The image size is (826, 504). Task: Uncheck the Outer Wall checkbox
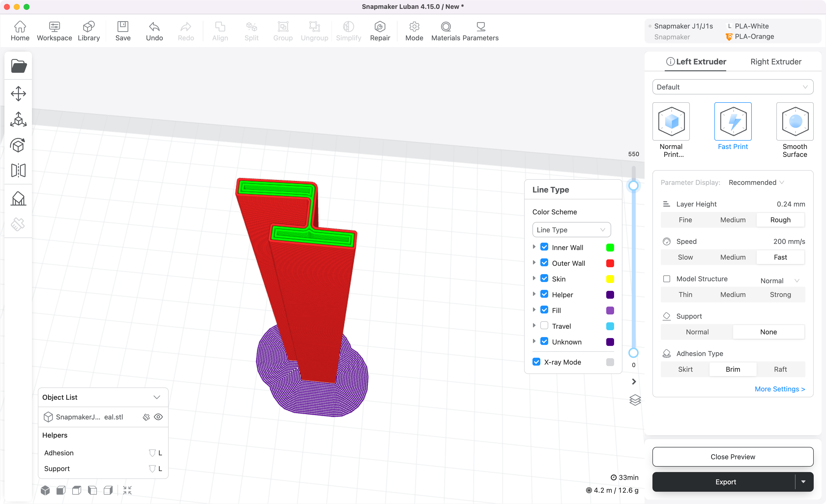545,263
